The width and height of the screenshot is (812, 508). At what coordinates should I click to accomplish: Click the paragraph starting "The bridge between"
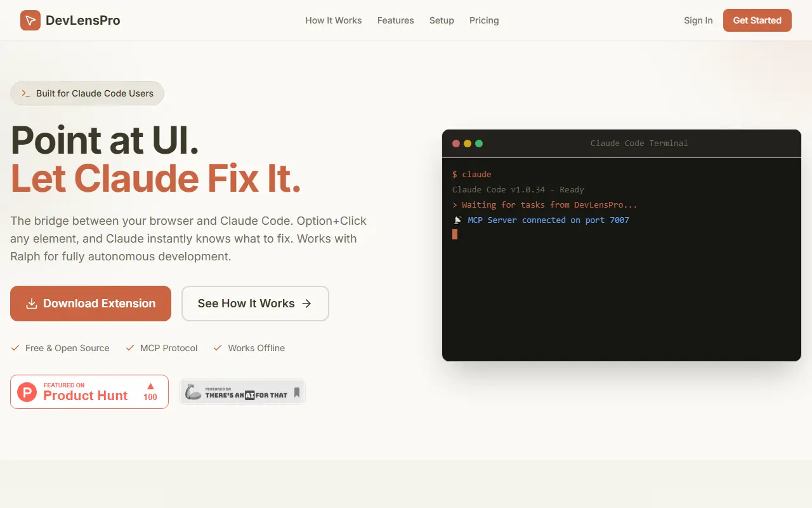[188, 239]
